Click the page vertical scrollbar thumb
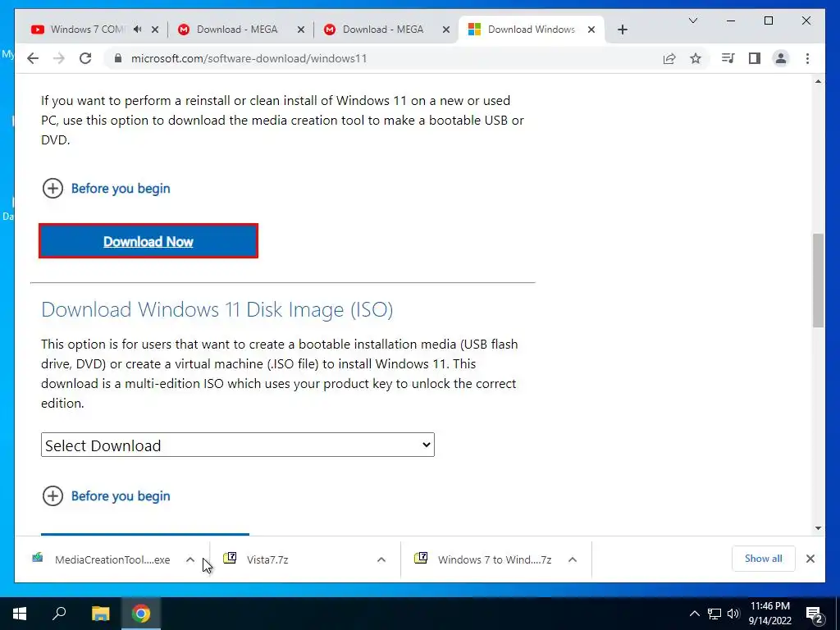This screenshot has width=840, height=630. pos(818,281)
